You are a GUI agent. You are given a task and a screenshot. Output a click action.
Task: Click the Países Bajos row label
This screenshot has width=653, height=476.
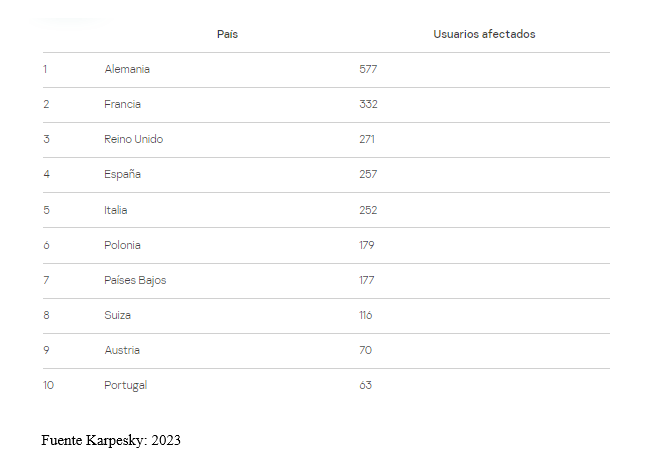point(135,280)
